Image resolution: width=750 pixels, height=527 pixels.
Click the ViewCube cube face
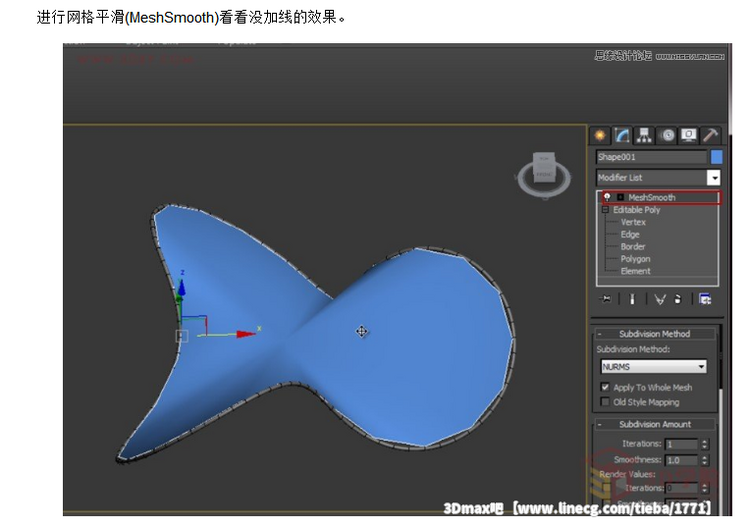[x=544, y=166]
